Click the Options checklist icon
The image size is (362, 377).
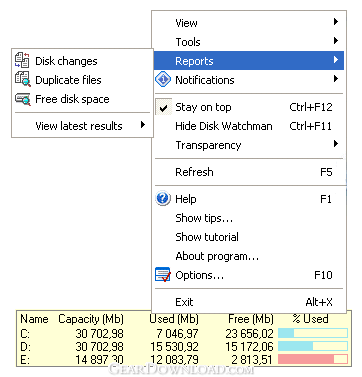click(x=163, y=275)
